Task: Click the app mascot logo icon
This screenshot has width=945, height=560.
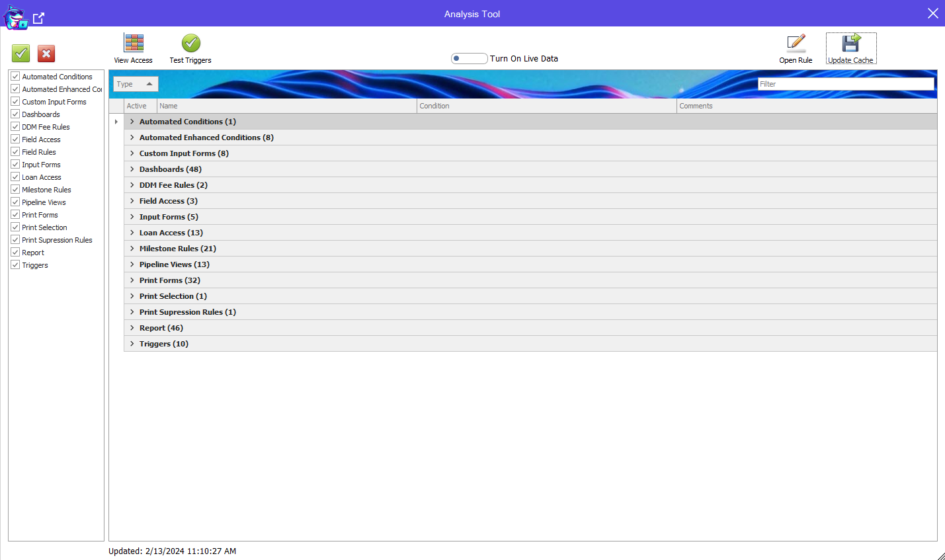Action: [15, 18]
